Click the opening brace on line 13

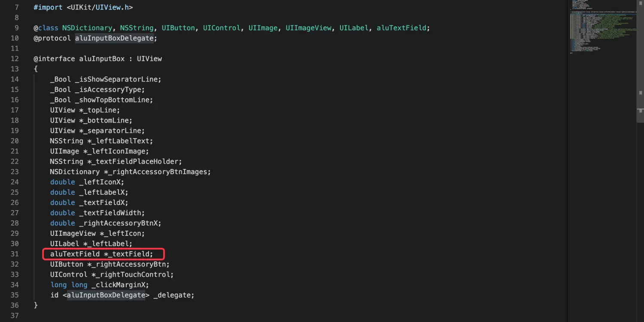pos(36,69)
